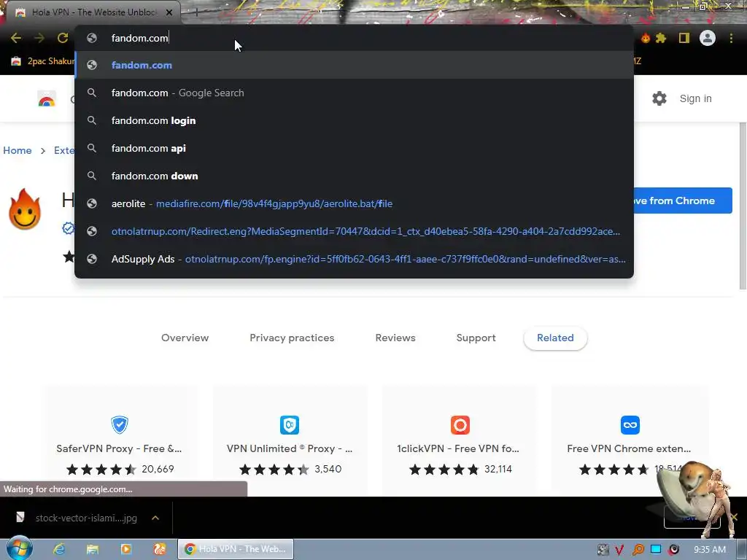Open the VPN Unlimited Proxy extension title

coord(290,448)
